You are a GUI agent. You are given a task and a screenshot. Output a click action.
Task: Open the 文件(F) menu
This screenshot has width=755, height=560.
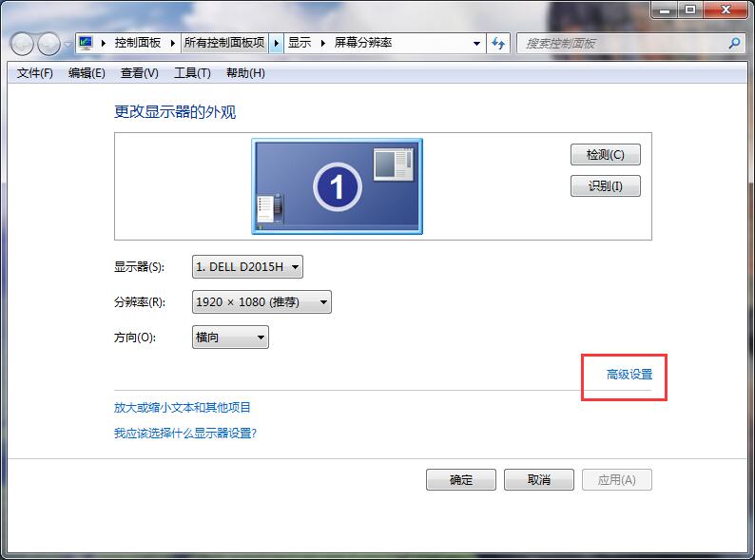[x=34, y=73]
